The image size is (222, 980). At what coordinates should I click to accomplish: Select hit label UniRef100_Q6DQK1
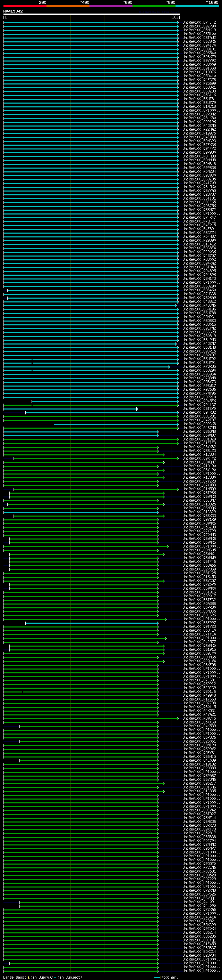[x=199, y=88]
